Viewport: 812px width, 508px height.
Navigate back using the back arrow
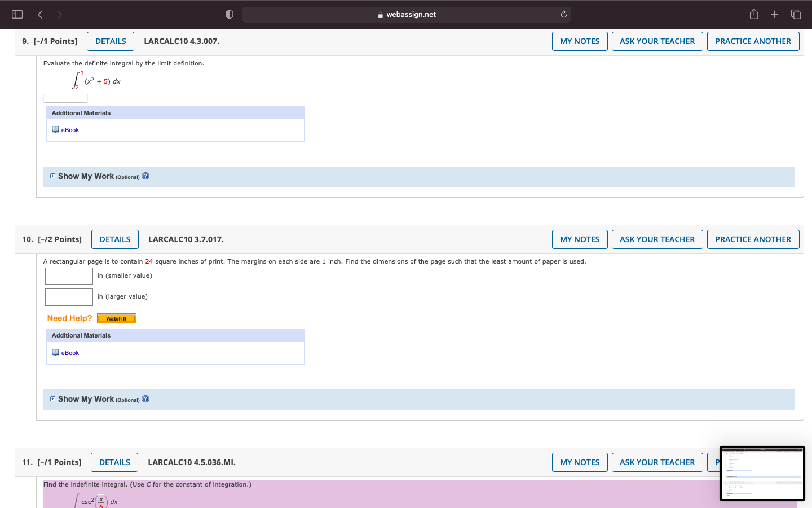(40, 14)
